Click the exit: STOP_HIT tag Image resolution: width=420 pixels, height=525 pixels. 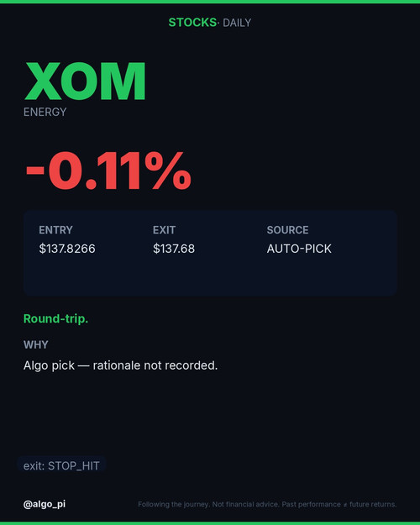coord(61,465)
